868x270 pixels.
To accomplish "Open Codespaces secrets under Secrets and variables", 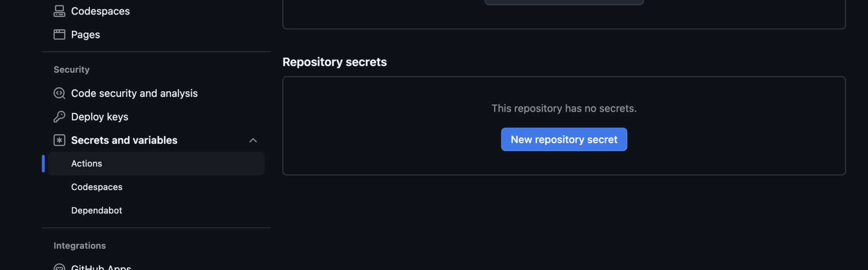I will point(96,186).
